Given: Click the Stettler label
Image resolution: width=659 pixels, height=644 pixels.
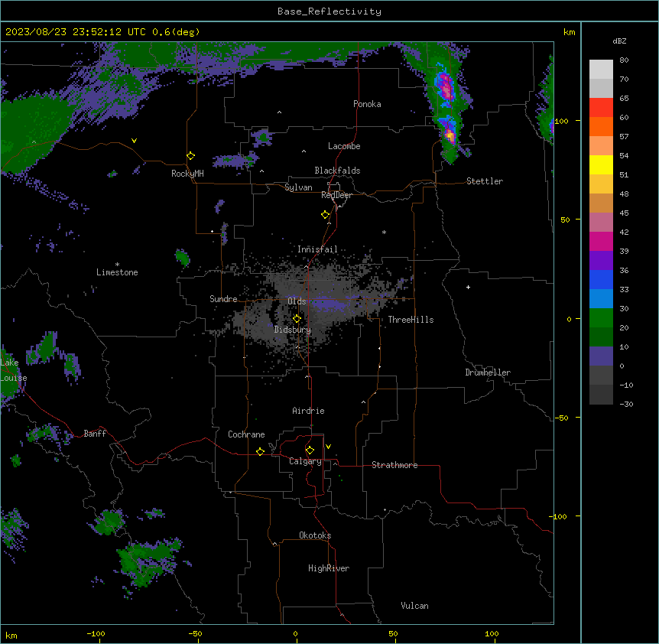Looking at the screenshot, I should 484,181.
